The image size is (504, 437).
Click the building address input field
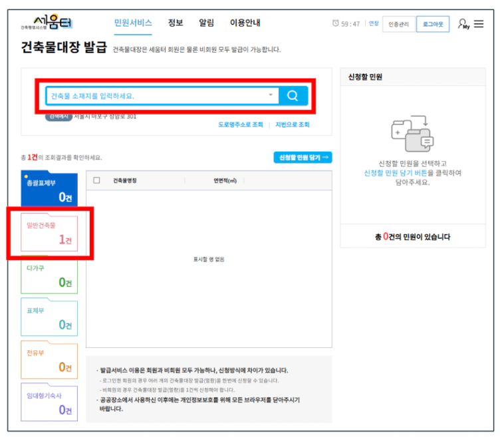pos(156,96)
